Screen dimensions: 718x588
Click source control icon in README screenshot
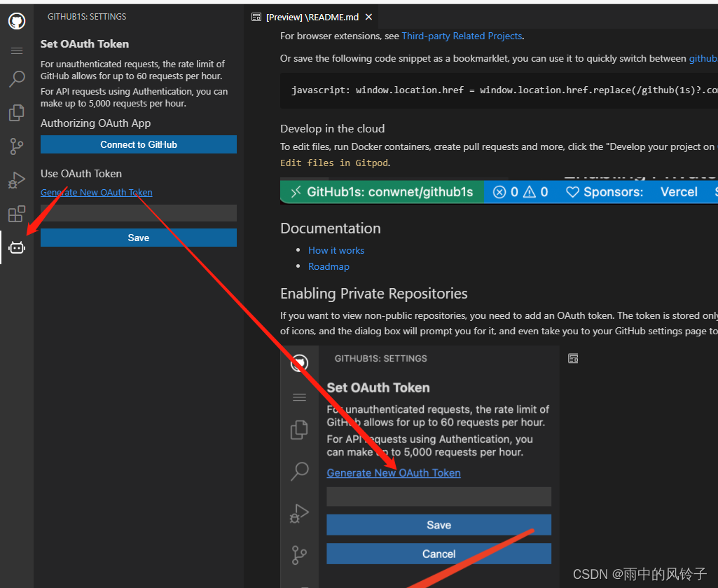pos(299,555)
